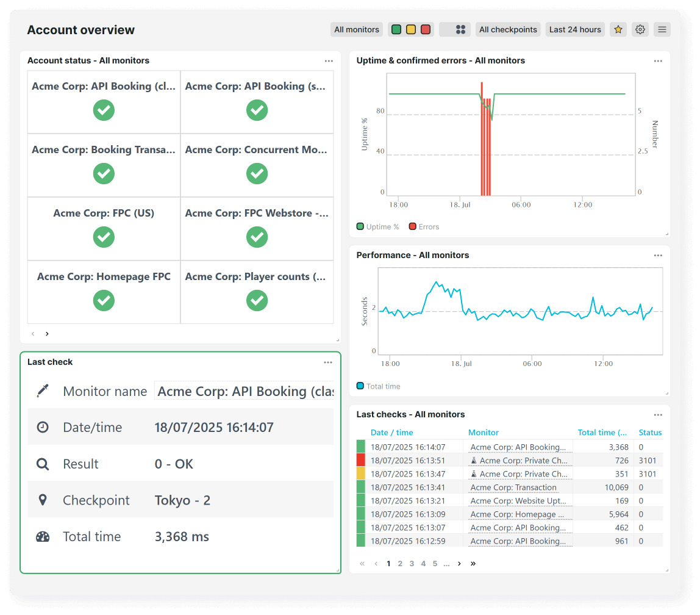The image size is (700, 615).
Task: Open the Acme Corp: Transaction monitor link
Action: point(514,487)
